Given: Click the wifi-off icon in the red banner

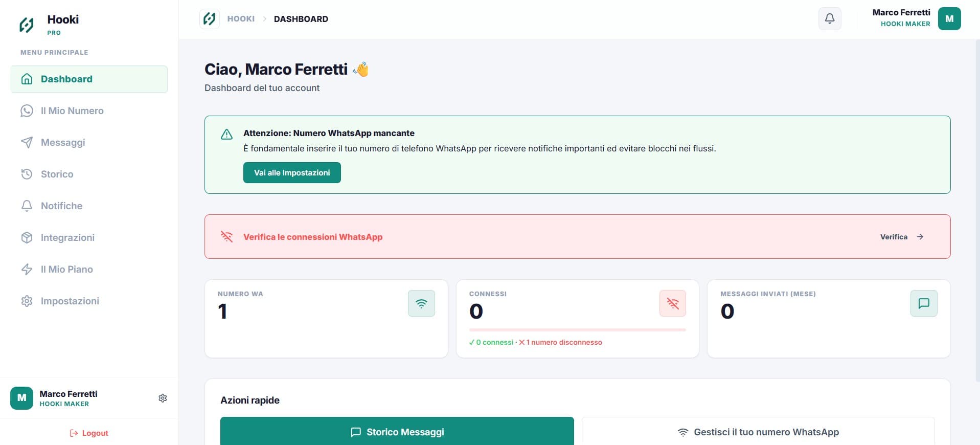Looking at the screenshot, I should click(x=226, y=236).
